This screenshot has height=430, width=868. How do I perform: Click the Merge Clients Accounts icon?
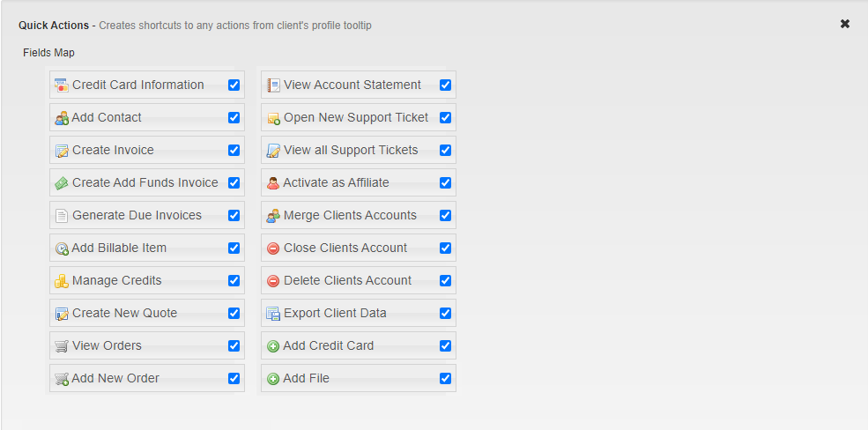click(x=273, y=216)
